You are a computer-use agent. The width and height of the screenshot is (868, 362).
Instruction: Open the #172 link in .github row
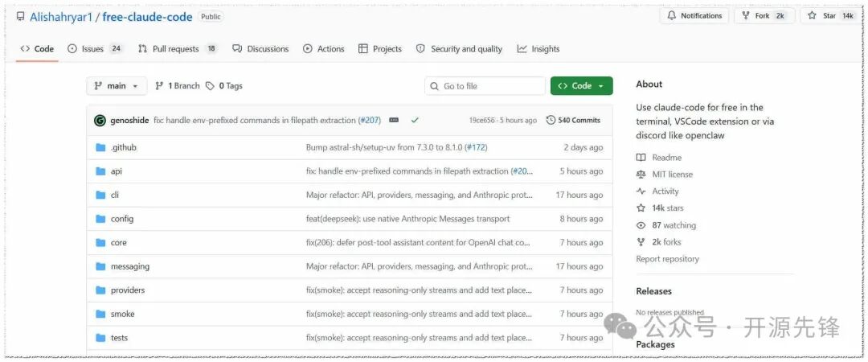pyautogui.click(x=476, y=147)
